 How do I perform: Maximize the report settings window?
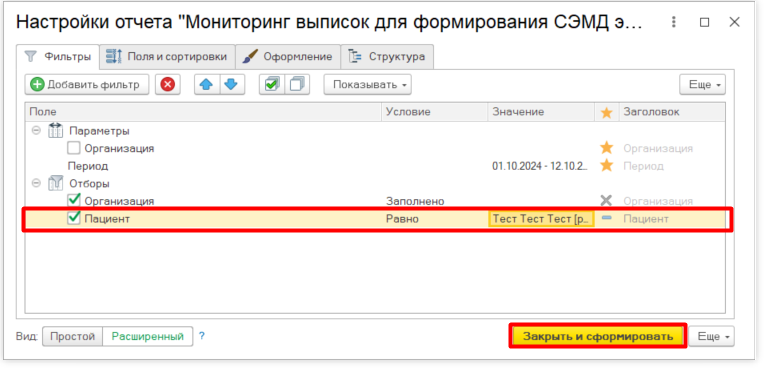coord(704,22)
